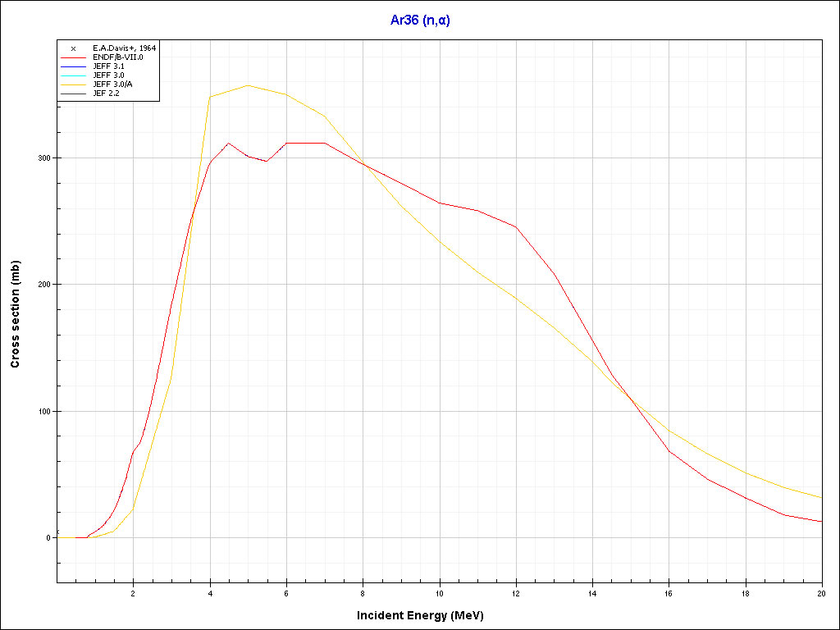Click the orange curve's peak near 5 MeV

click(248, 85)
